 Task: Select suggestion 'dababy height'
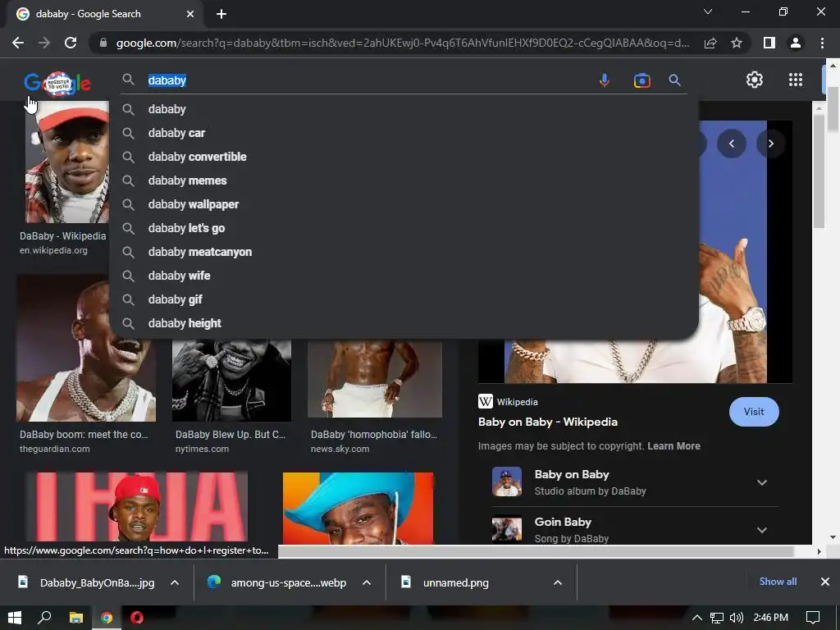coord(404,323)
